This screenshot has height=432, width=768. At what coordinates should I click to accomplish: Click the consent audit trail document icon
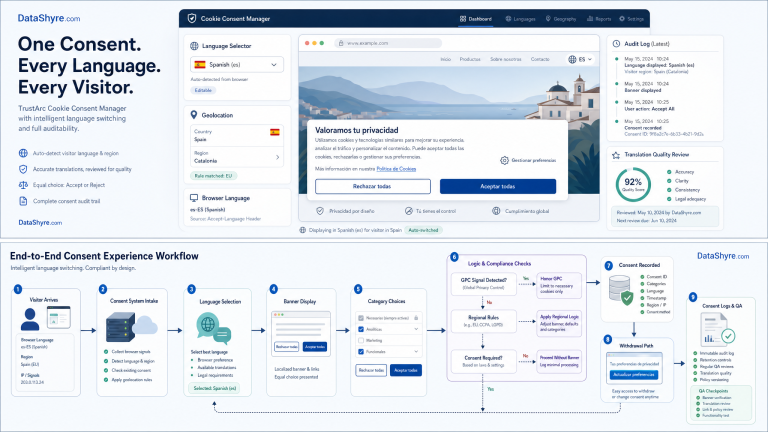[x=23, y=201]
